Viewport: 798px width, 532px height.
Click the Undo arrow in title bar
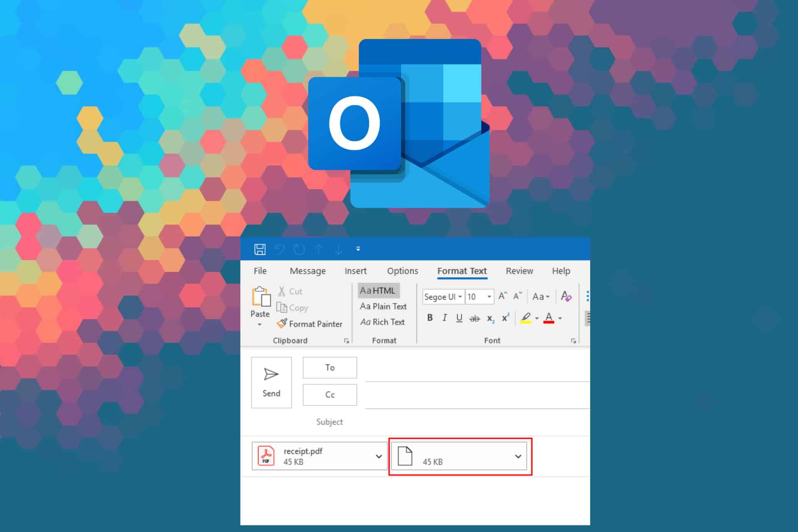click(x=280, y=249)
